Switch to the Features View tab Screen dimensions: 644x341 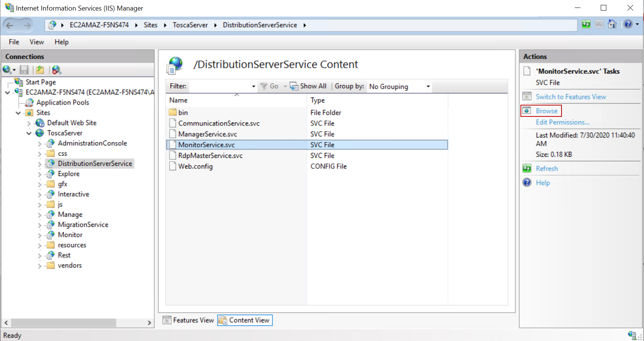tap(188, 320)
